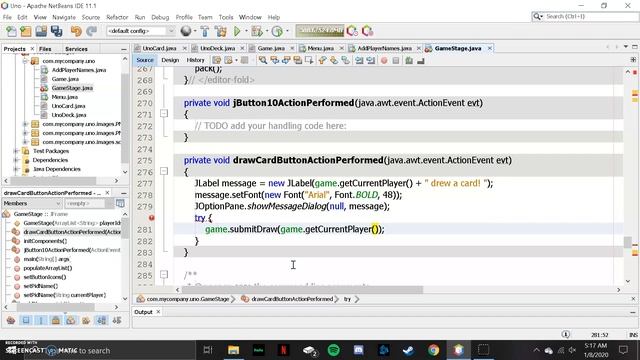Screen dimensions: 640x360
Task: Click the Source view button
Action: (145, 60)
